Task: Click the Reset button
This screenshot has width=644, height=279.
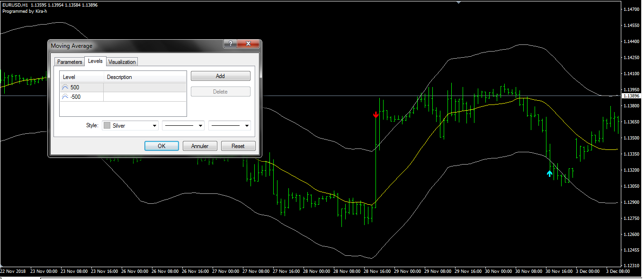Action: click(238, 146)
